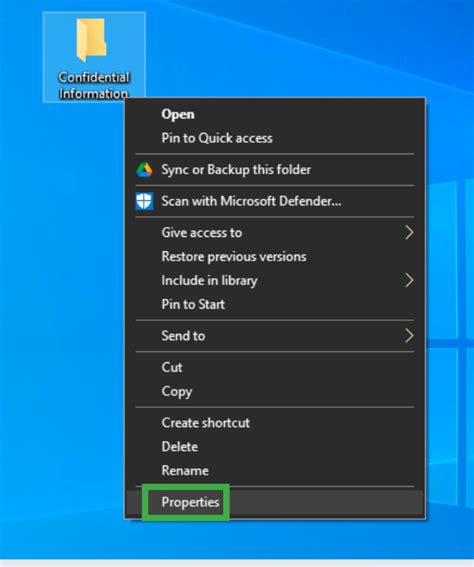Select Pin to Start
This screenshot has width=474, height=567.
(x=275, y=304)
